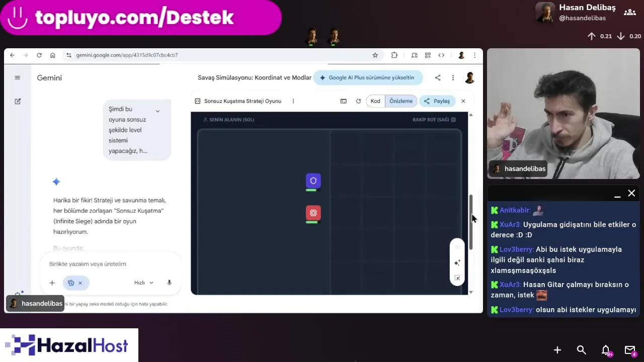644x362 pixels.
Task: Click the Gemini logo text
Action: [x=49, y=78]
